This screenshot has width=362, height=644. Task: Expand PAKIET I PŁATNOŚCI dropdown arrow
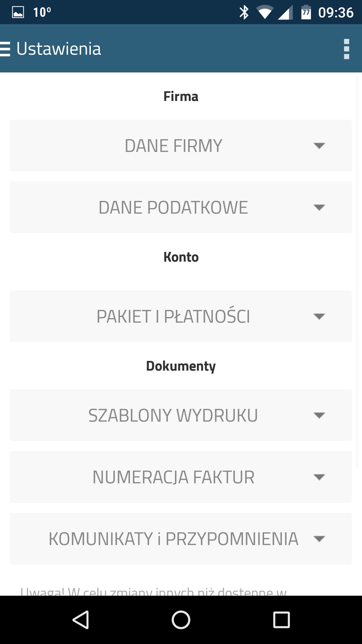(319, 316)
